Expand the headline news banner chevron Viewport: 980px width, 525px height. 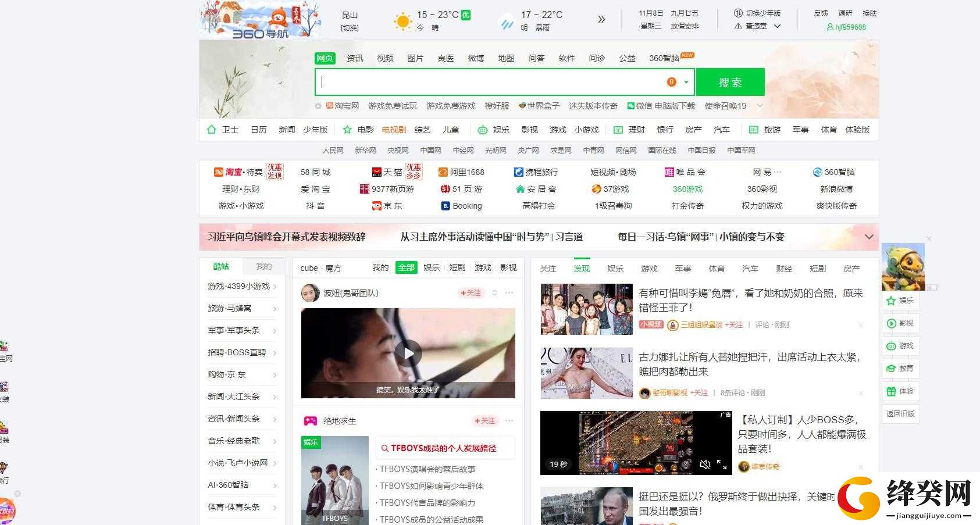(x=869, y=237)
